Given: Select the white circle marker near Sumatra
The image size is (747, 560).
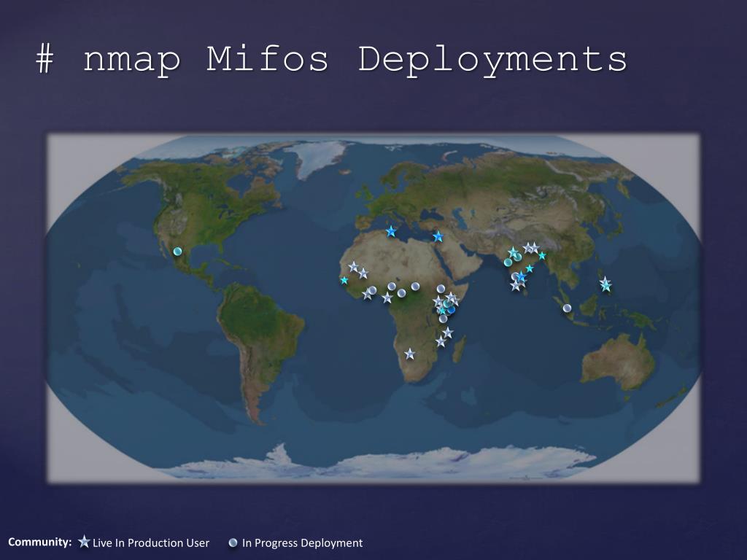Looking at the screenshot, I should [567, 308].
